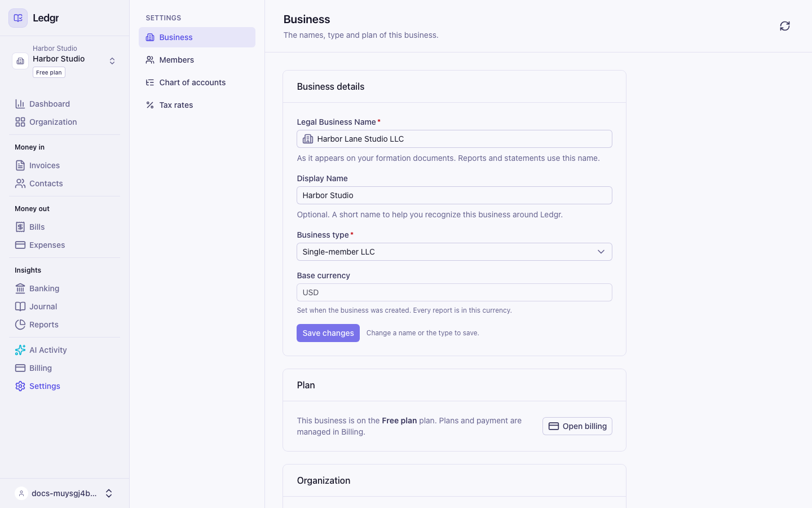Open the Tax rates settings
This screenshot has width=812, height=508.
tap(197, 105)
